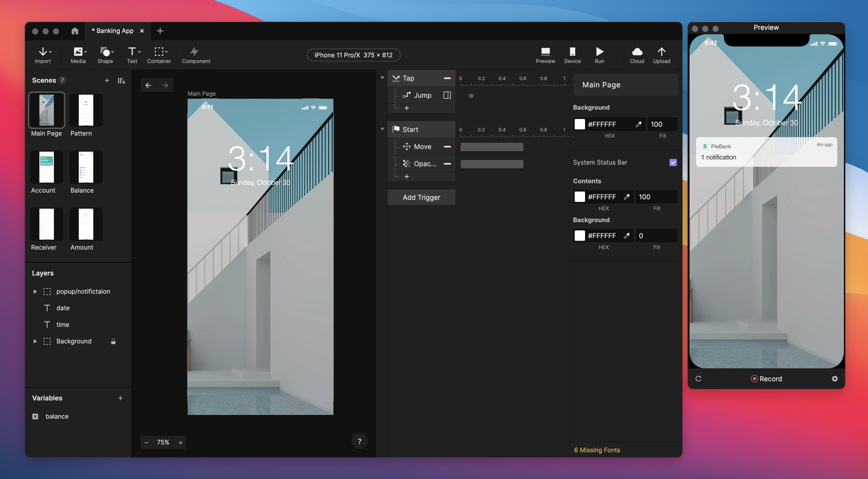
Task: Click the Add Trigger button
Action: coord(421,198)
